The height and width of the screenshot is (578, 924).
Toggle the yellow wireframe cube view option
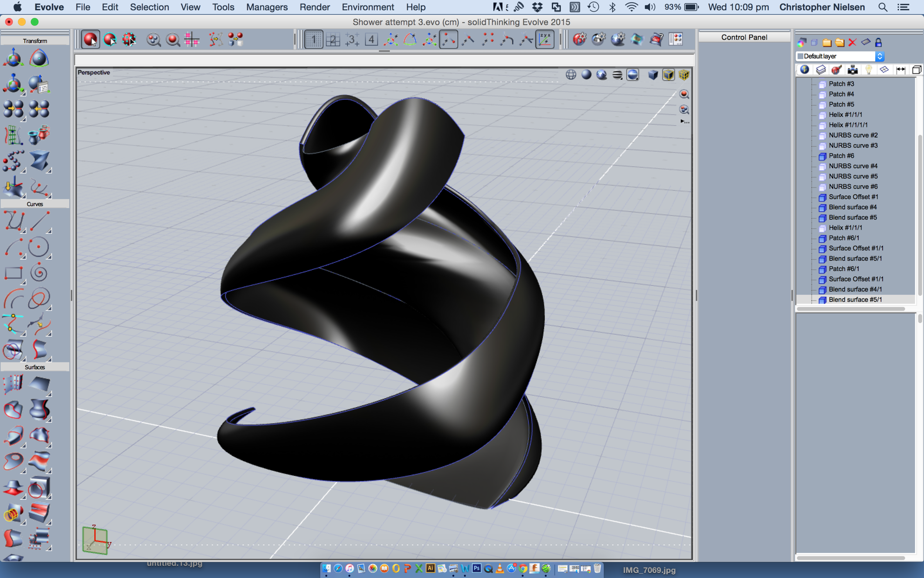pyautogui.click(x=684, y=75)
